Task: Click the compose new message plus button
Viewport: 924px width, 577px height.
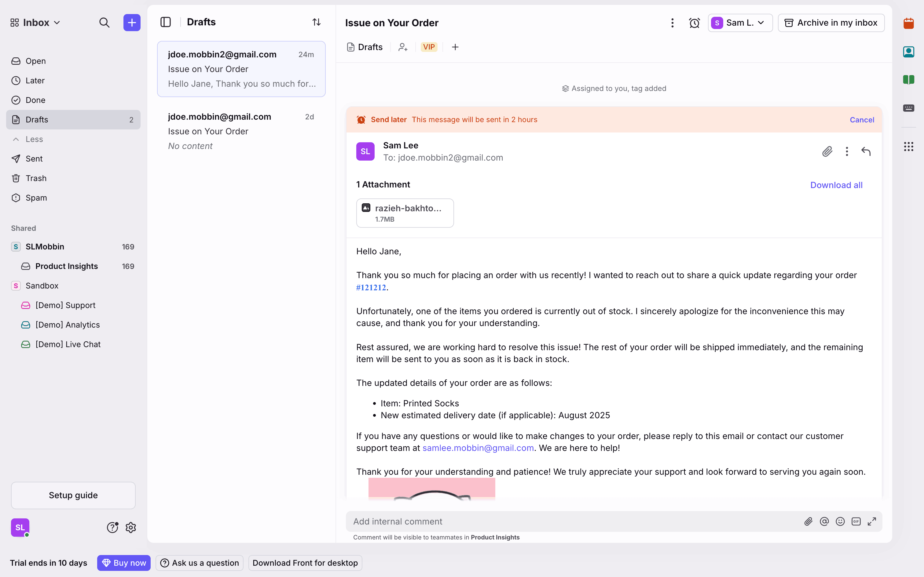Action: point(132,23)
